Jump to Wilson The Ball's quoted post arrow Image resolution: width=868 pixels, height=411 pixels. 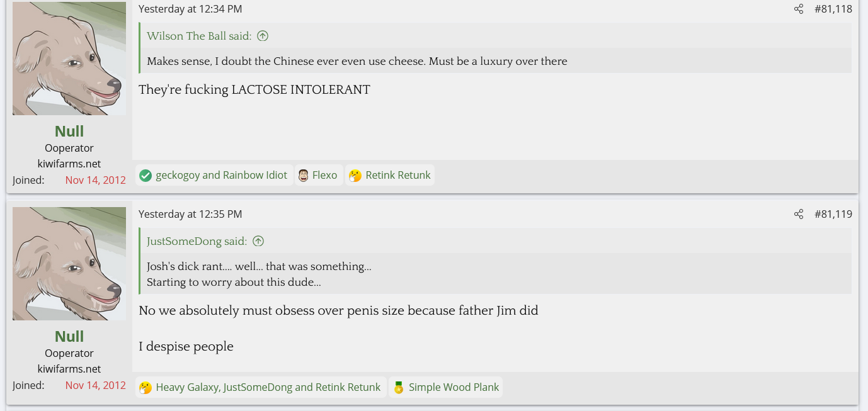pyautogui.click(x=263, y=36)
